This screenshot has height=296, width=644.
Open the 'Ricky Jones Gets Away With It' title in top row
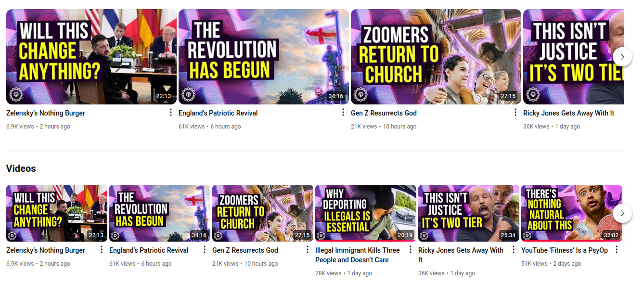coord(568,113)
